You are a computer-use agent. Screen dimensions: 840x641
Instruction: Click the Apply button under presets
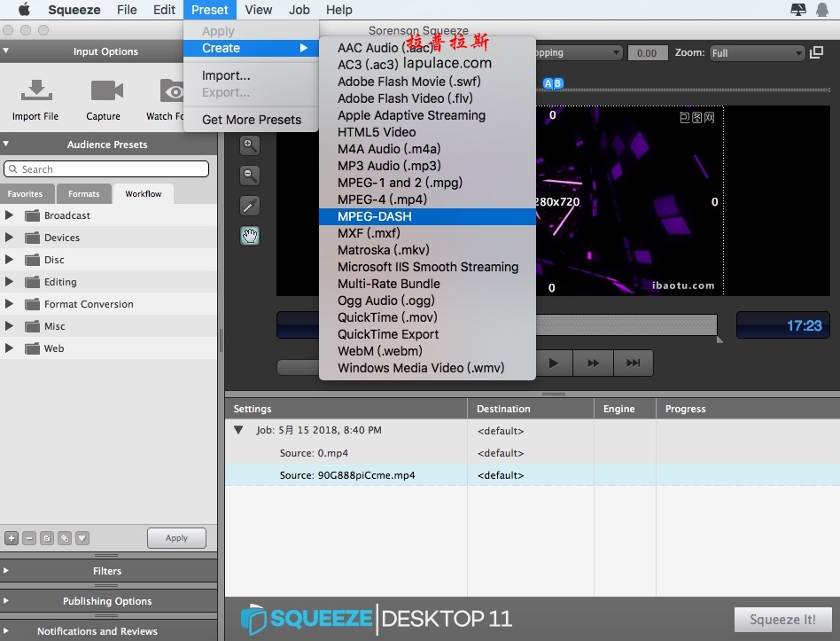click(x=176, y=537)
